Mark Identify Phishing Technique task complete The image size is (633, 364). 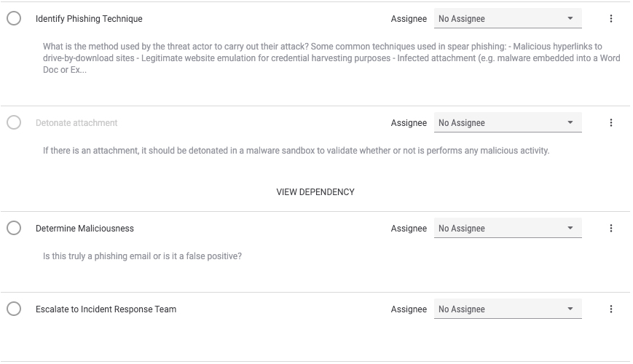[14, 18]
